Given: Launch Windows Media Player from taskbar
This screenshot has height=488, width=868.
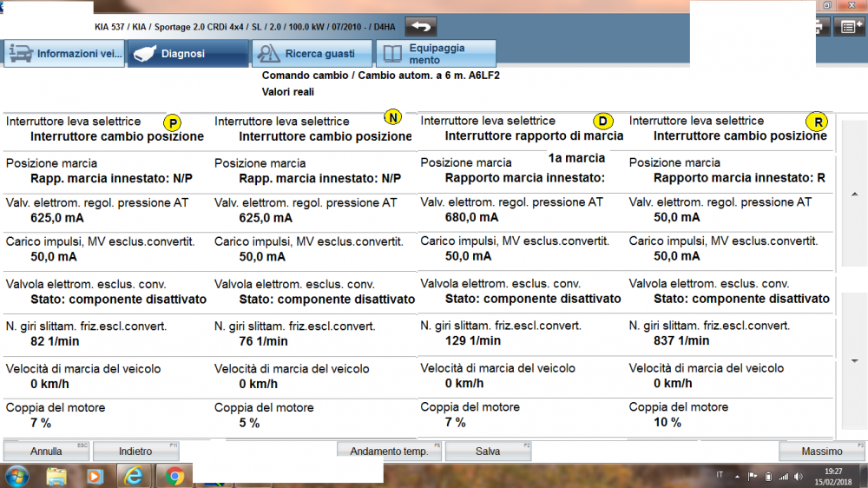Looking at the screenshot, I should click(95, 477).
